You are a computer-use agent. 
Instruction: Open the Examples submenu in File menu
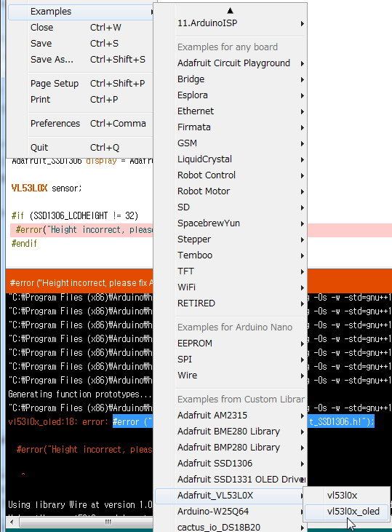pos(81,12)
